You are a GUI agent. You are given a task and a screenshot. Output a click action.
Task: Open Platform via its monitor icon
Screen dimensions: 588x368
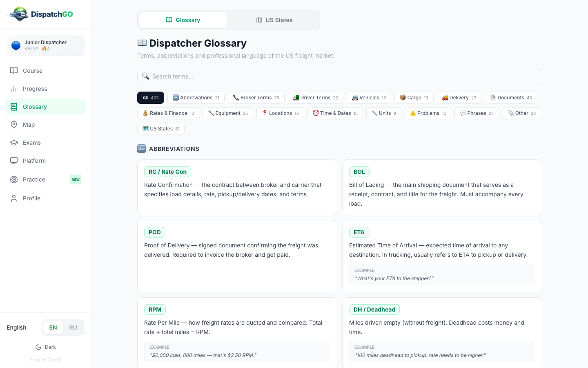point(14,161)
